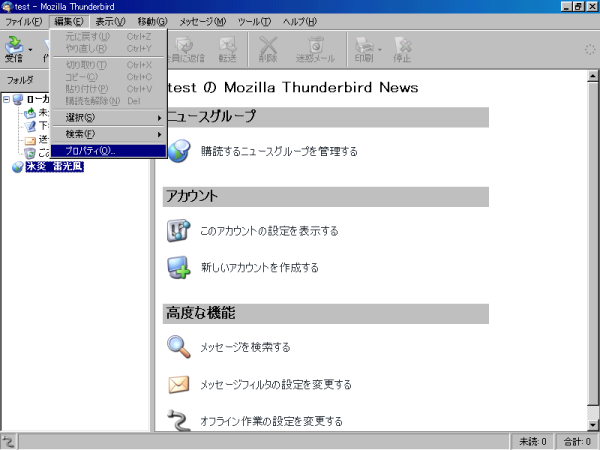Click メッセージフィルタの設定を変更する link
Viewport: 600px width, 450px height.
coord(276,384)
